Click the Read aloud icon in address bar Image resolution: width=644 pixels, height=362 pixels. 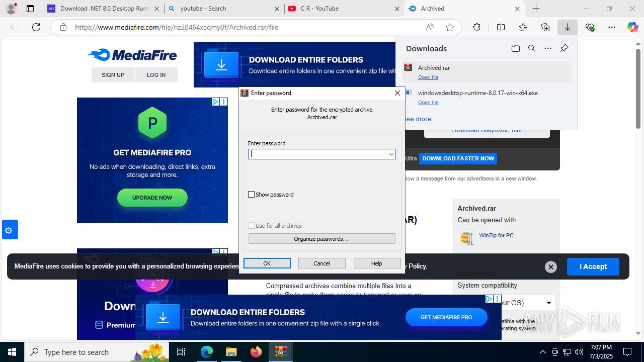click(x=430, y=27)
